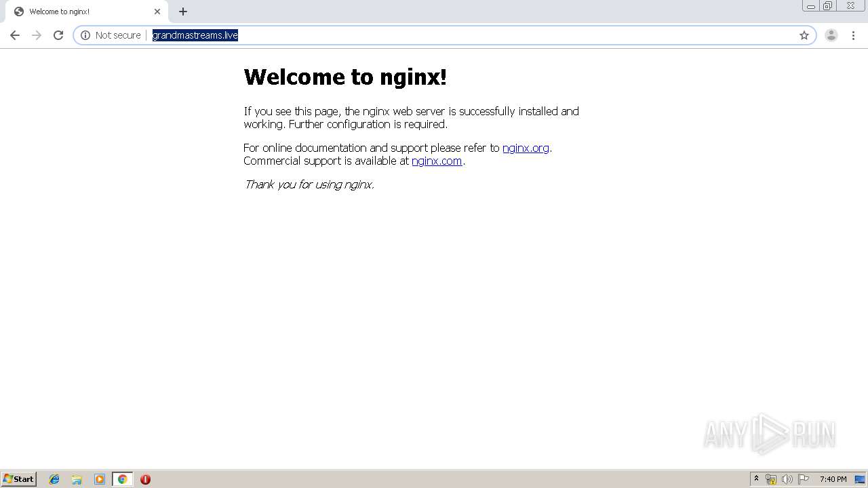Open network status tray icon
This screenshot has width=868, height=488.
tap(771, 479)
